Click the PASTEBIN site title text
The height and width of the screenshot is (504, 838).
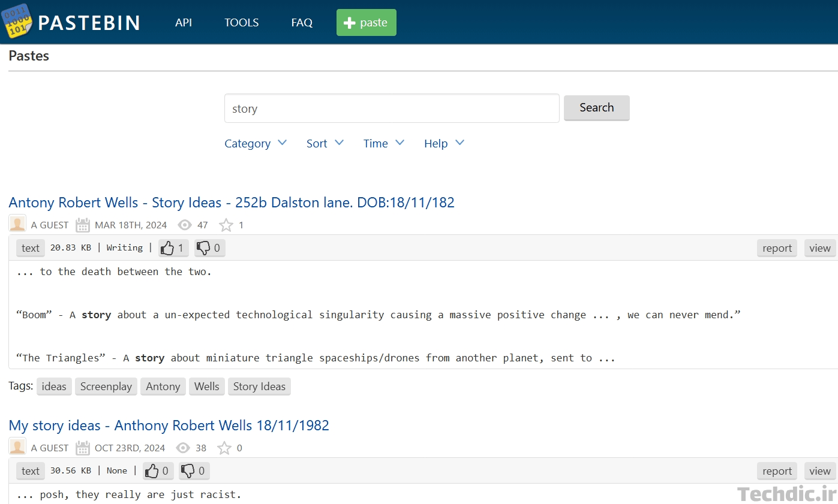[89, 23]
